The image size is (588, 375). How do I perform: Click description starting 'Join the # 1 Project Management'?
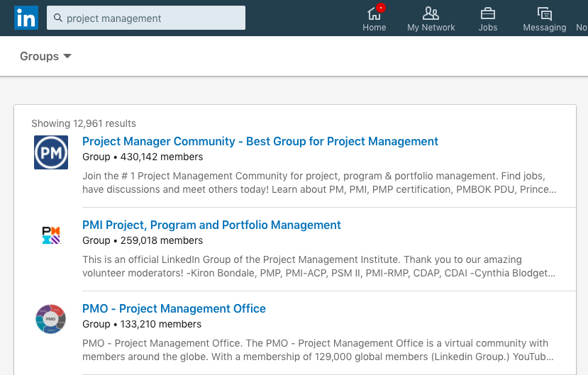[319, 182]
